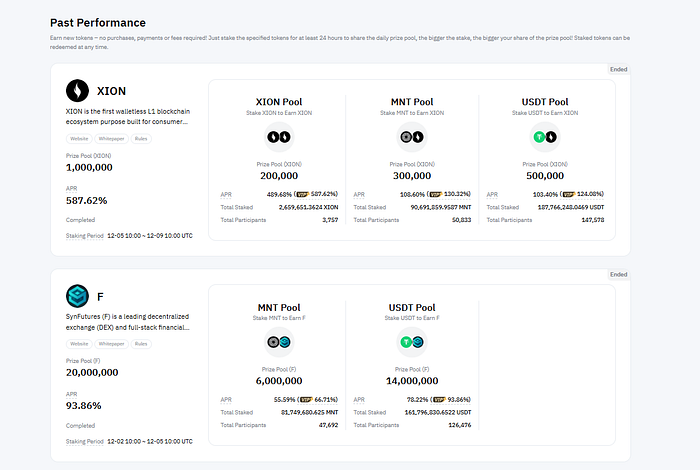Click the SynFutures description text
700x470 pixels.
pos(128,322)
